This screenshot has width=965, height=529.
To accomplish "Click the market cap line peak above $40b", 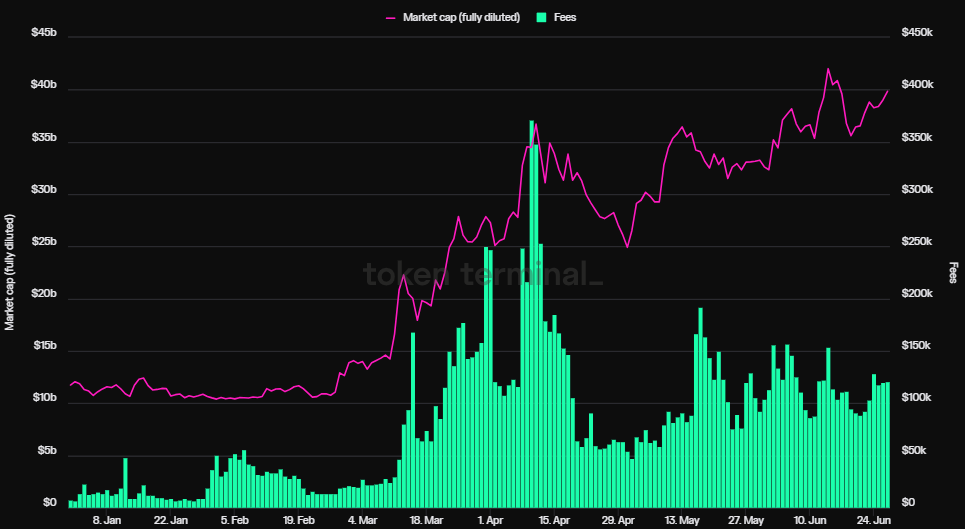I will pyautogui.click(x=828, y=69).
